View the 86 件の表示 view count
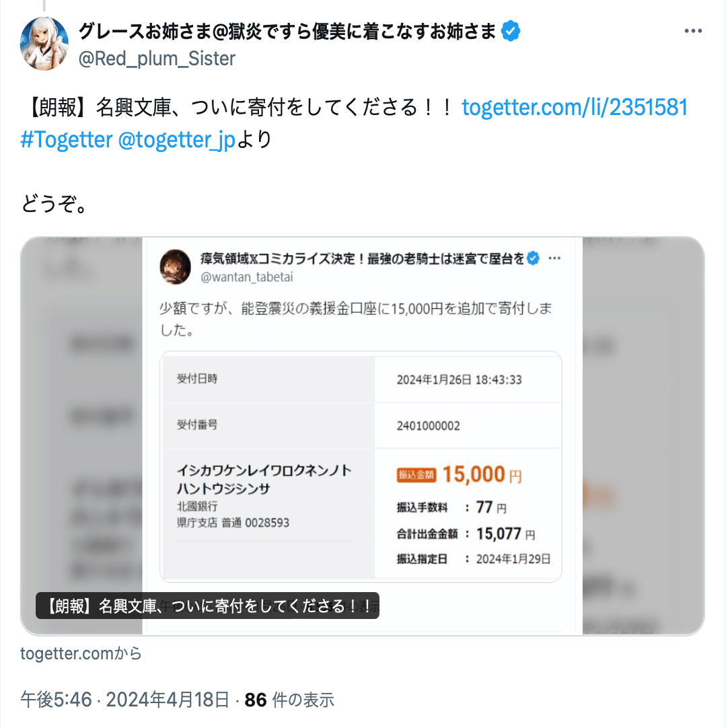This screenshot has width=728, height=728. (289, 700)
